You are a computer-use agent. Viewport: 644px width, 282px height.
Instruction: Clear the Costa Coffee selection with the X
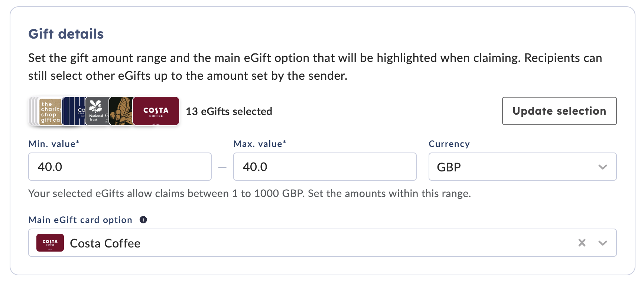click(x=582, y=243)
